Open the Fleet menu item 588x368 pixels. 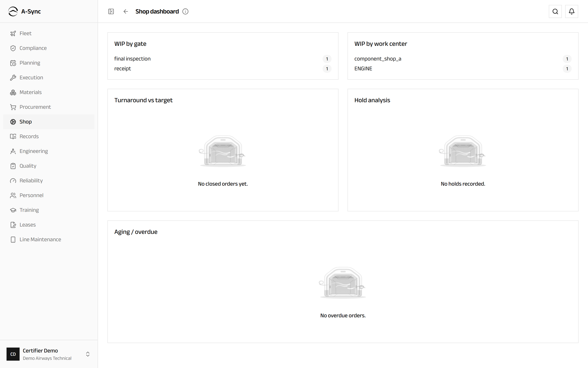(x=49, y=33)
